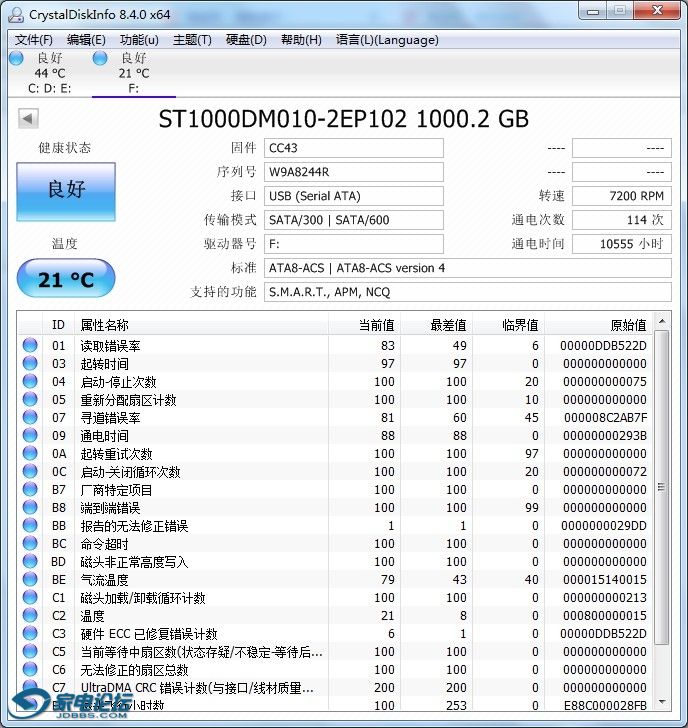688x728 pixels.
Task: Click raw value 000800000015 of 温度 row
Action: [604, 616]
